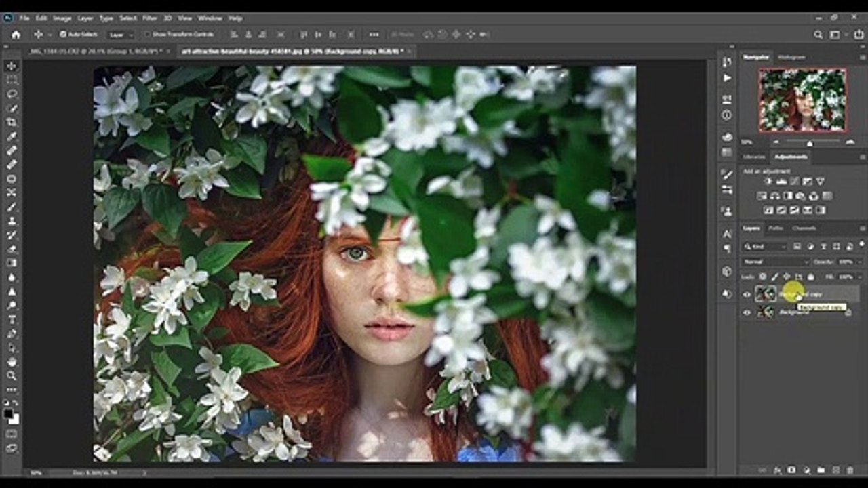Toggle lock transparent pixels
Screen dimensions: 868x488
click(763, 277)
